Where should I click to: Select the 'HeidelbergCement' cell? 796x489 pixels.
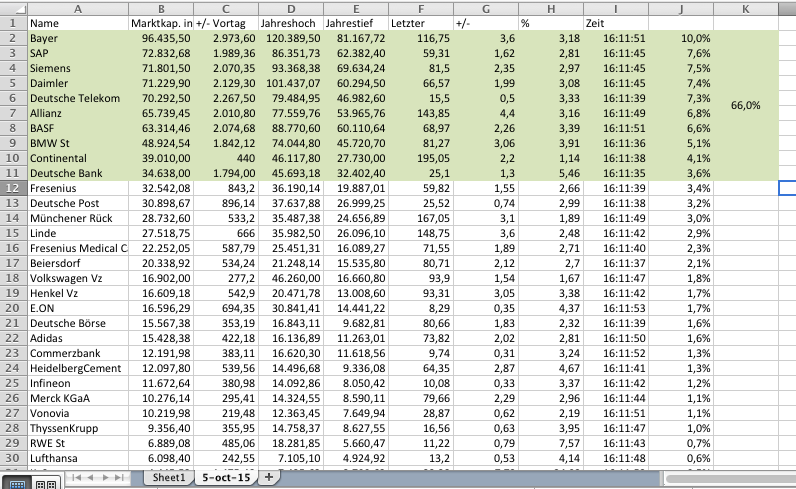(x=78, y=368)
